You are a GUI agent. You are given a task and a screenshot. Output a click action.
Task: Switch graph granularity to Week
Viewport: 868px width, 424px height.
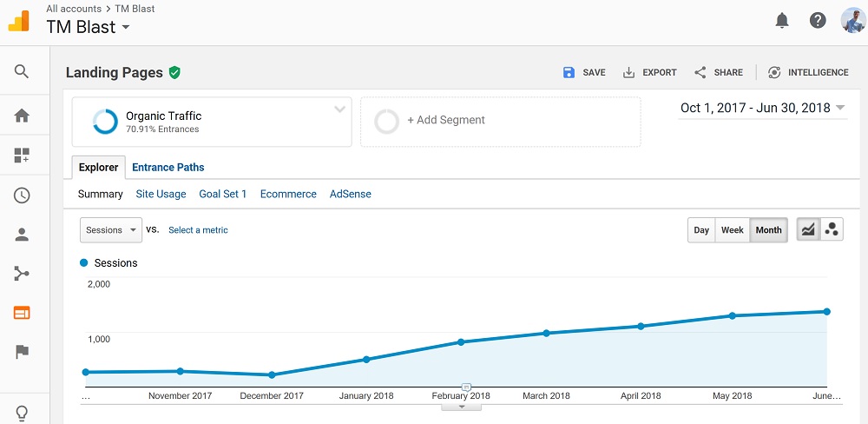click(x=733, y=230)
